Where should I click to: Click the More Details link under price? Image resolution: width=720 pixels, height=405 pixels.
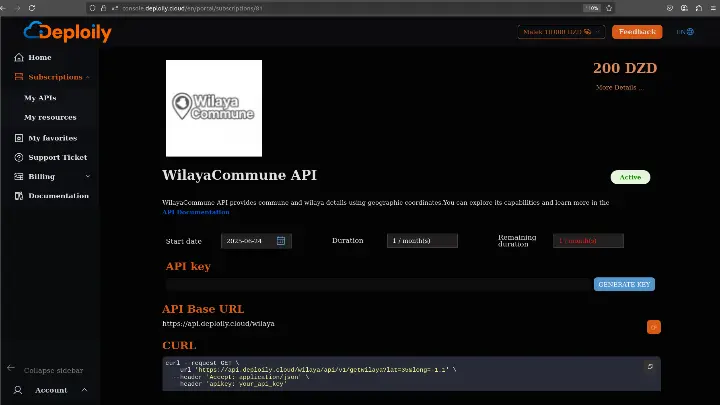coord(618,88)
